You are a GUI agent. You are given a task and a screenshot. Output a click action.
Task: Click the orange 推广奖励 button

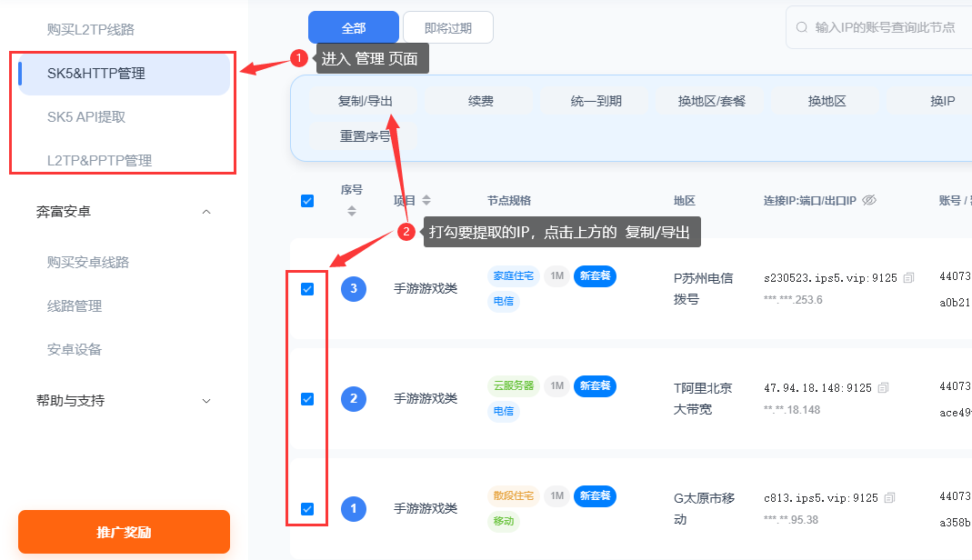point(124,532)
